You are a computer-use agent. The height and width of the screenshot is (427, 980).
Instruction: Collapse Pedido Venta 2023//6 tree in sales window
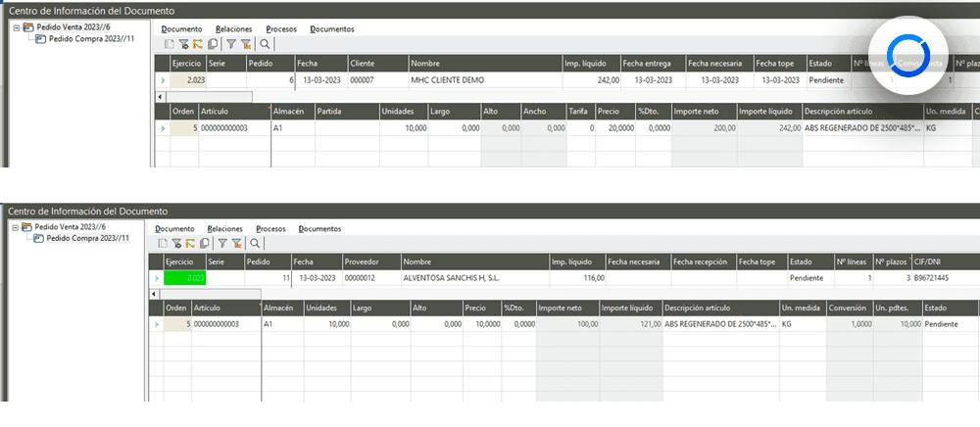coord(17,27)
